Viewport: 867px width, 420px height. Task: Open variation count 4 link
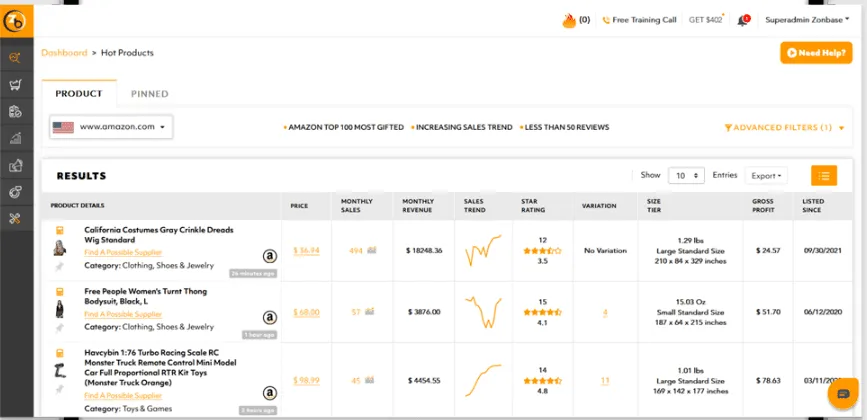click(605, 313)
